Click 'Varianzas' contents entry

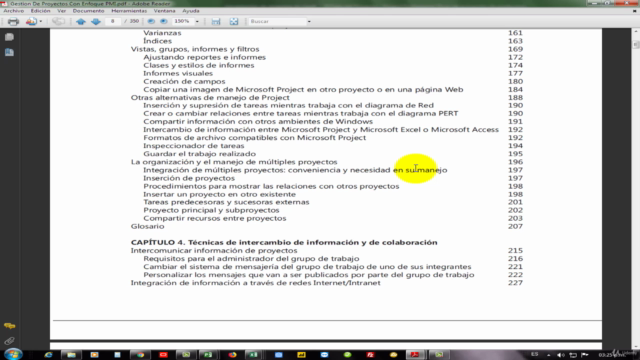click(x=162, y=33)
